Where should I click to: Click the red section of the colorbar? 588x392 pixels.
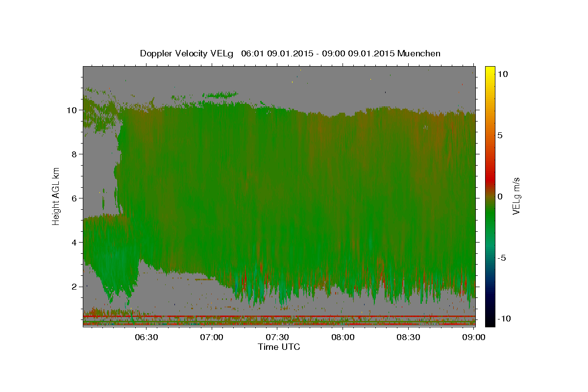tap(490, 179)
